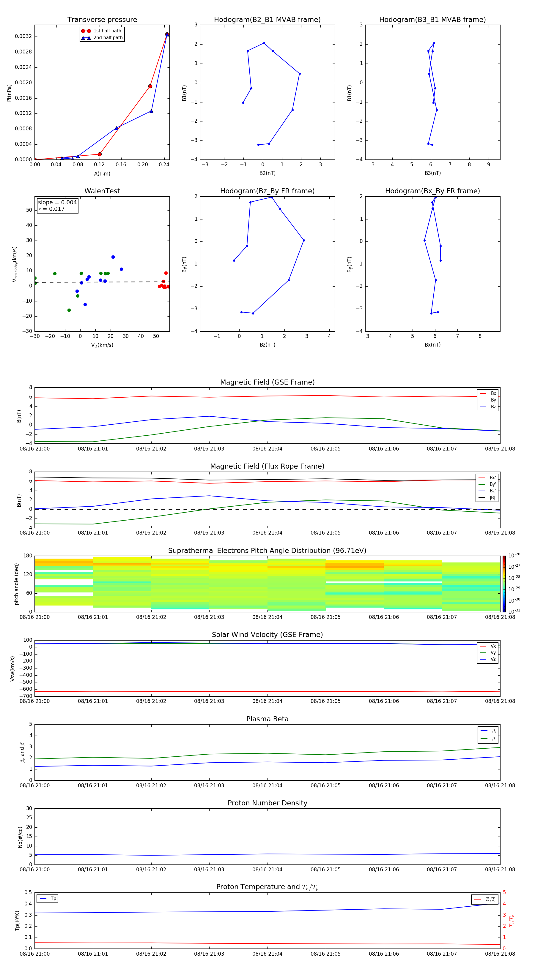The height and width of the screenshot is (980, 535).
Task: Select the "2nd half path" legend entry
Action: pyautogui.click(x=102, y=38)
